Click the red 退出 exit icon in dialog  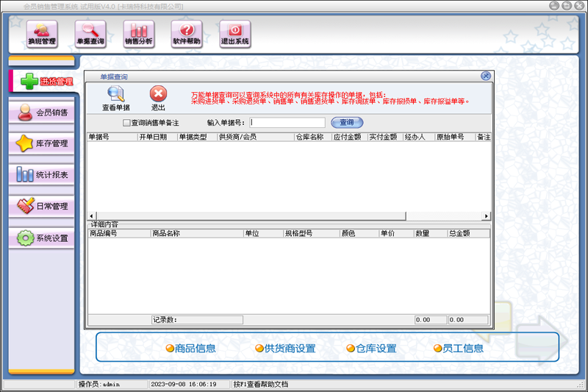coord(158,99)
